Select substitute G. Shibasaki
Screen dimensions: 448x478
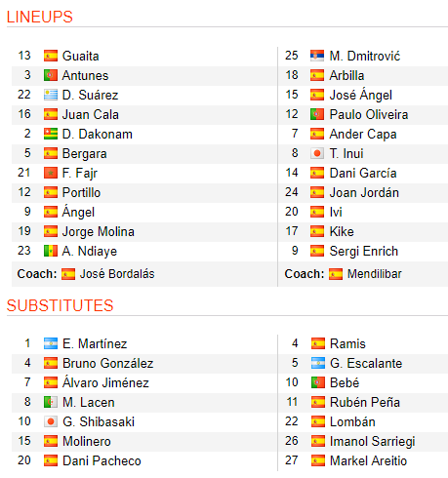tap(99, 421)
